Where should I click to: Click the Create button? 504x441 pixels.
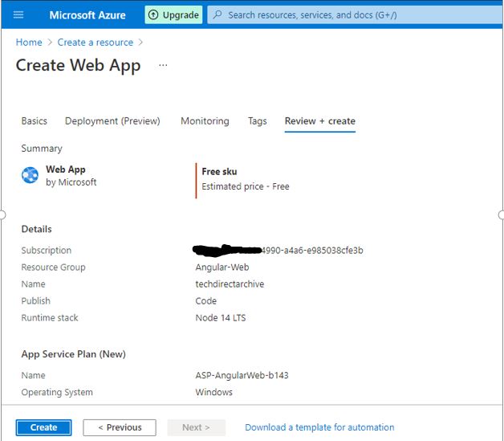[x=43, y=427]
